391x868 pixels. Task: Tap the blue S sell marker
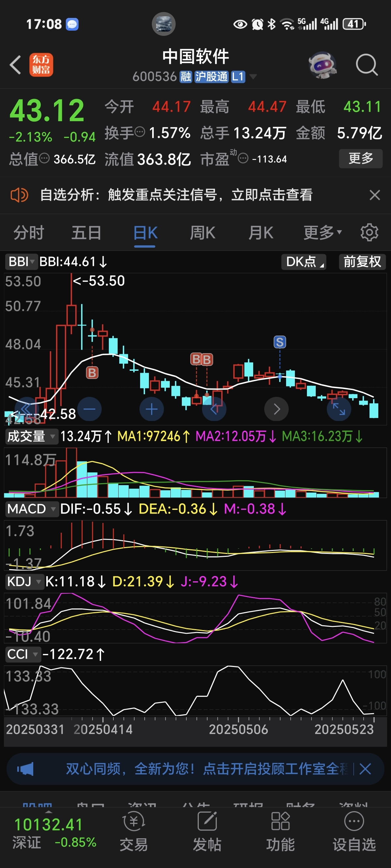[280, 342]
